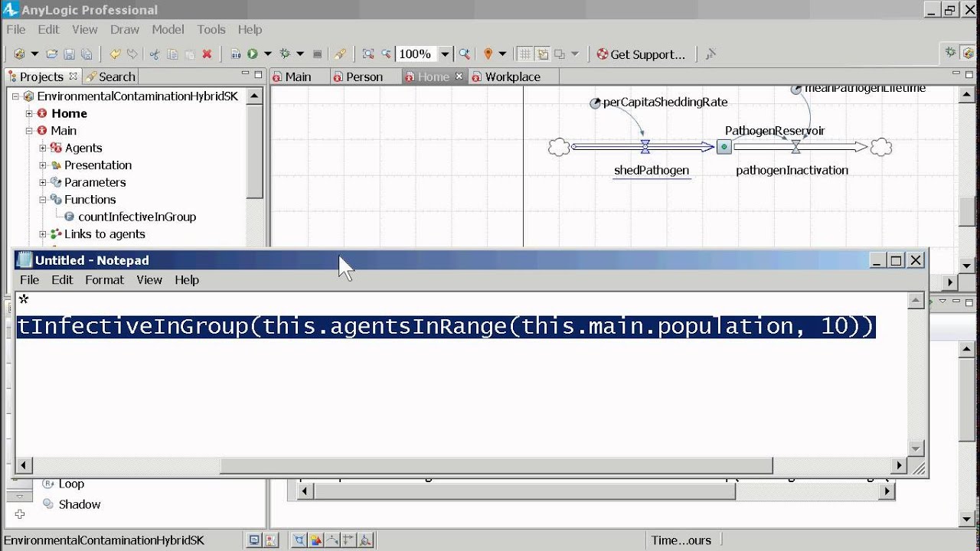Screen dimensions: 980x551
Task: Click the Save All toolbar icon
Action: tap(87, 54)
